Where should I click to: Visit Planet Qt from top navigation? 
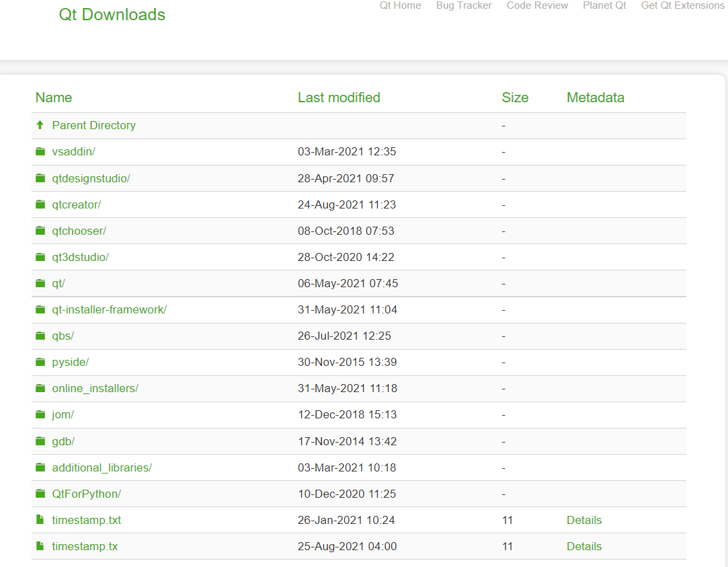pyautogui.click(x=604, y=5)
